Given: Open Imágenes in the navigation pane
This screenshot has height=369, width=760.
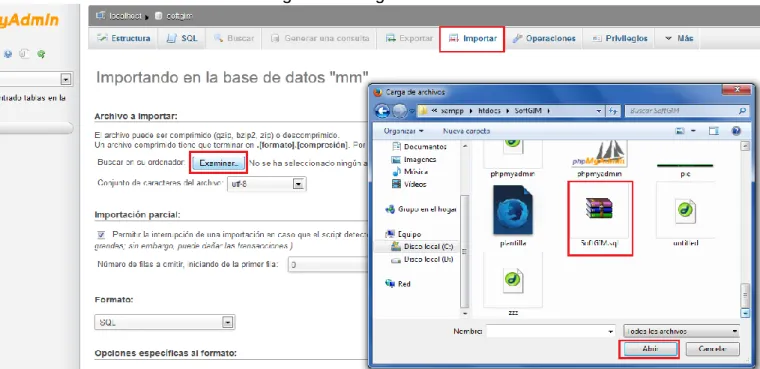Looking at the screenshot, I should 414,159.
